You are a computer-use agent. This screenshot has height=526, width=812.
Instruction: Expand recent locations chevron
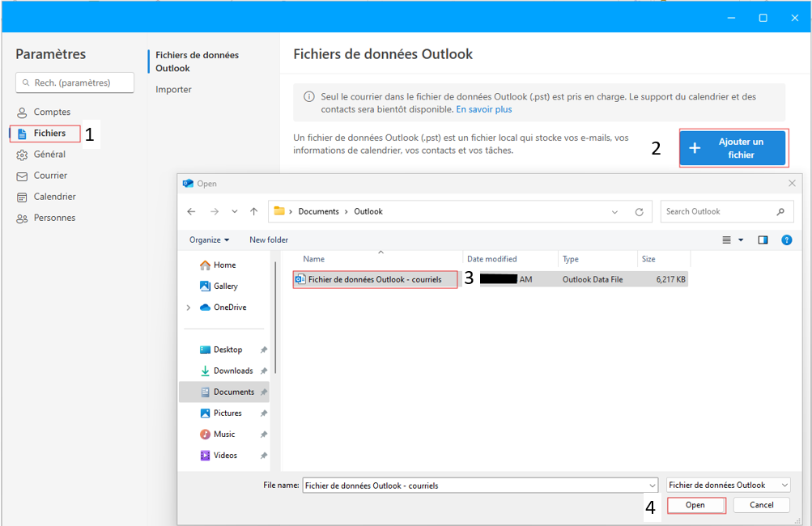(x=235, y=211)
